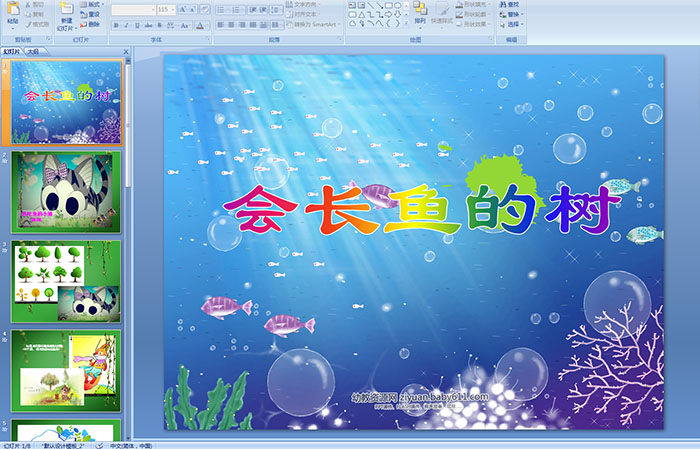
Task: Open the slide Layout (版式) dropdown
Action: click(x=92, y=4)
